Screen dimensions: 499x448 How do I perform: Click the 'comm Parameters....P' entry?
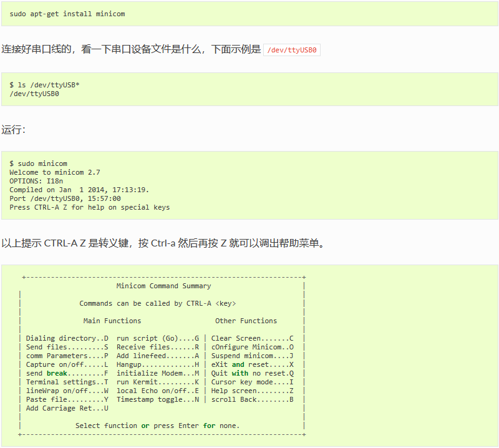(67, 356)
